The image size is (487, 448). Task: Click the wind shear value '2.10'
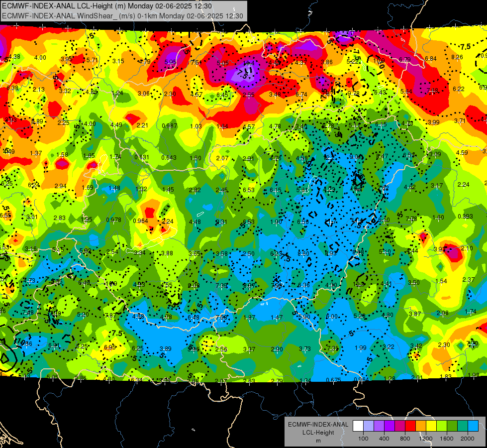click(467, 248)
